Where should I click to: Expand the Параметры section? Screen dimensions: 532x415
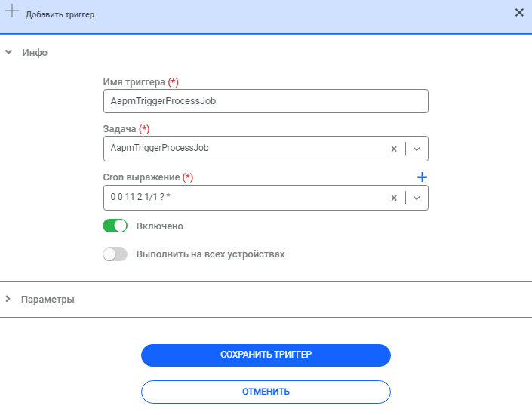click(x=8, y=299)
